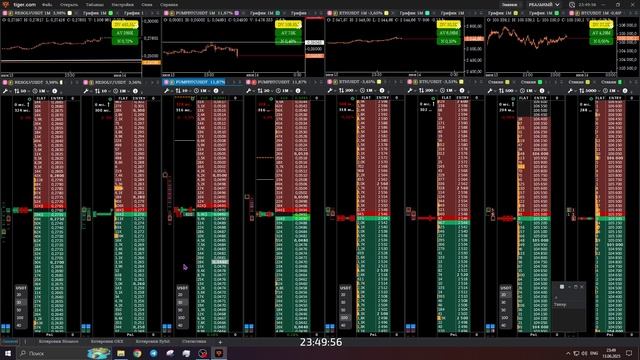Click round icon after 1M in RESOLVUSDT 3,56% order book
This screenshot has height=360, width=640.
(136, 91)
